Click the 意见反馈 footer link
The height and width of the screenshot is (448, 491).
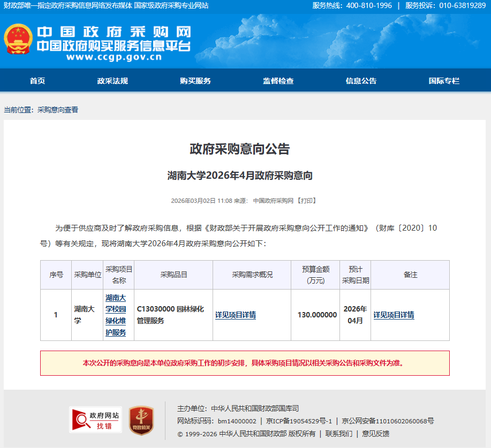point(375,434)
